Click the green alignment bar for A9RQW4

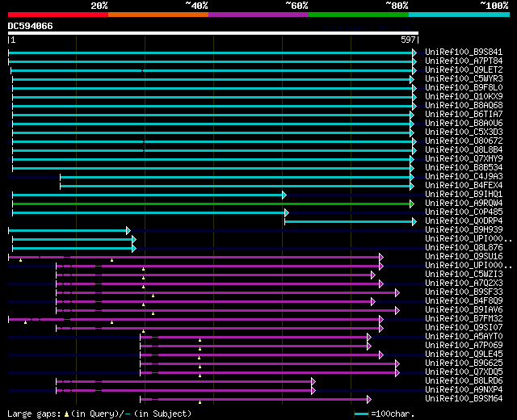coord(213,204)
